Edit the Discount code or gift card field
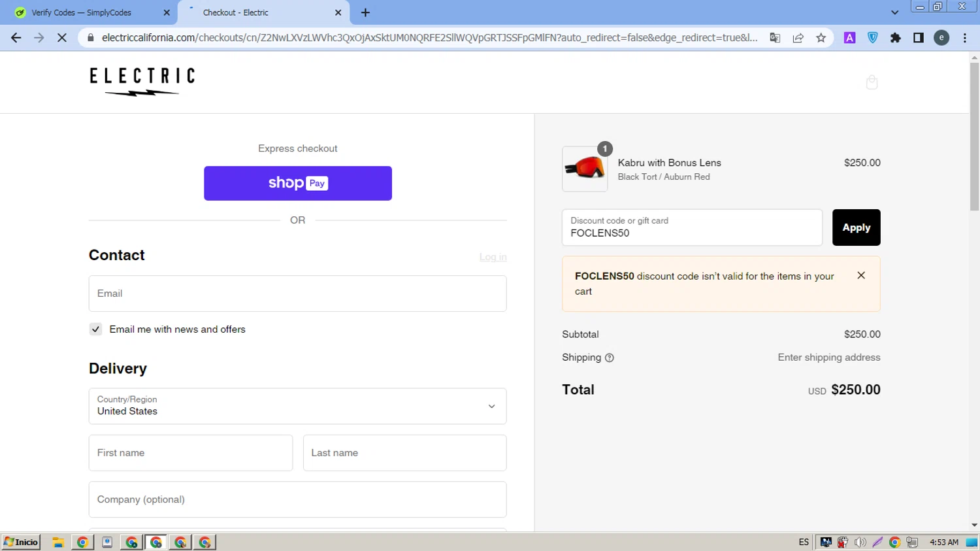The height and width of the screenshot is (551, 980). pyautogui.click(x=692, y=227)
